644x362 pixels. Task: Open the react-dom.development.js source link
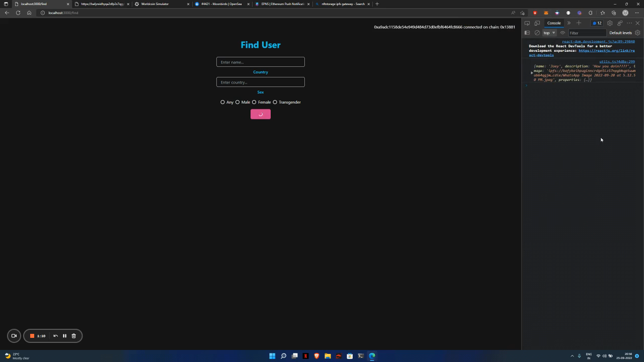[598, 42]
